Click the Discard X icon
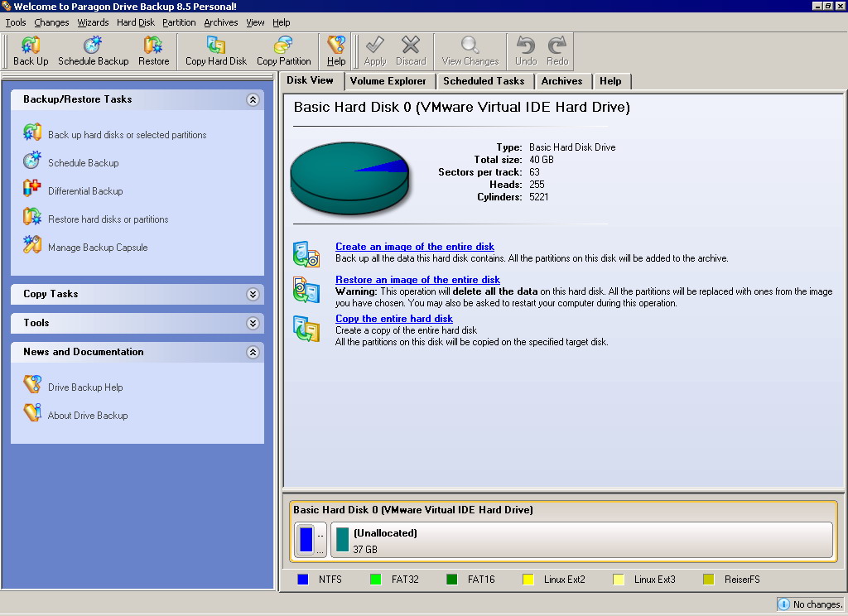This screenshot has height=616, width=848. [411, 45]
